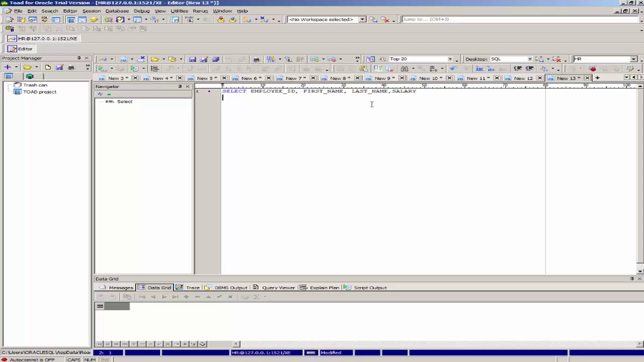Close the Navigator panel

pos(188,86)
